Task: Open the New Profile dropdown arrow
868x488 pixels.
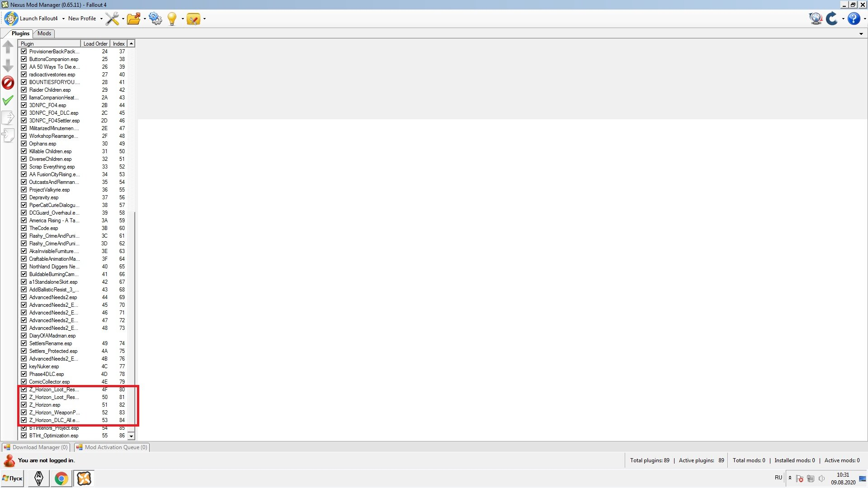Action: click(x=101, y=19)
